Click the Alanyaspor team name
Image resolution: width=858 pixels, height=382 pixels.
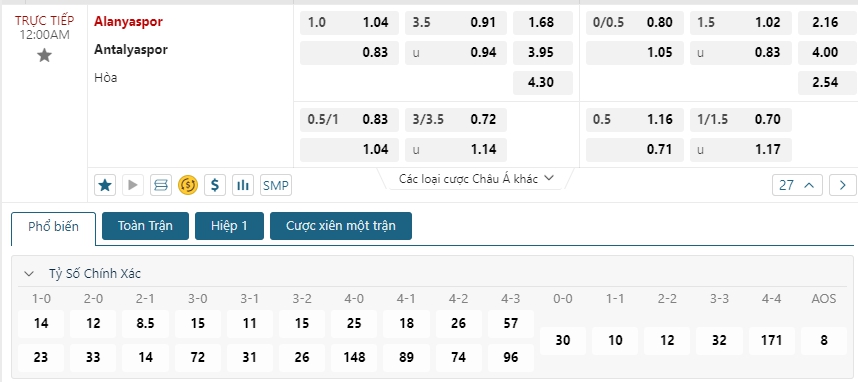[128, 22]
